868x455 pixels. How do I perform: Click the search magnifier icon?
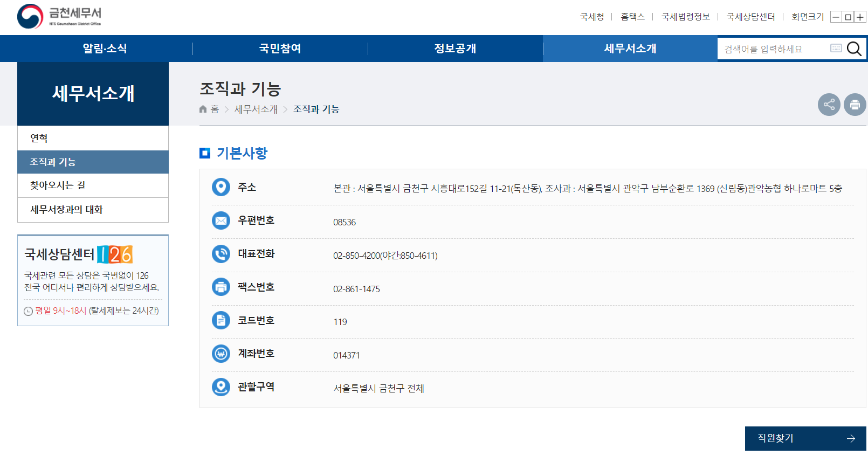[854, 49]
